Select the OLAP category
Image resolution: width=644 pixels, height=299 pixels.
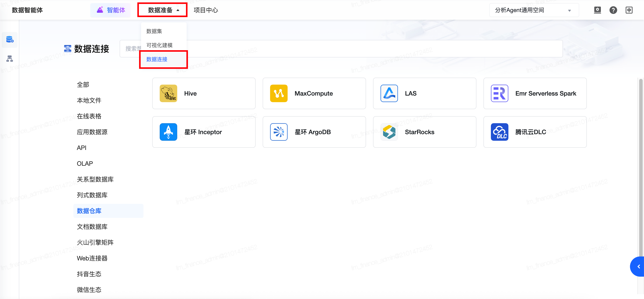coord(108,163)
